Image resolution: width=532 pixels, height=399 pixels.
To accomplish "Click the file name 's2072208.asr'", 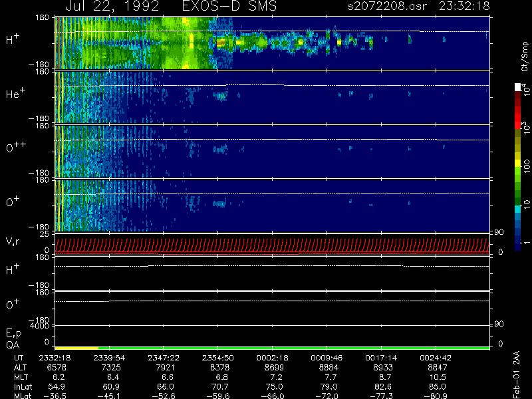I will 387,6.
